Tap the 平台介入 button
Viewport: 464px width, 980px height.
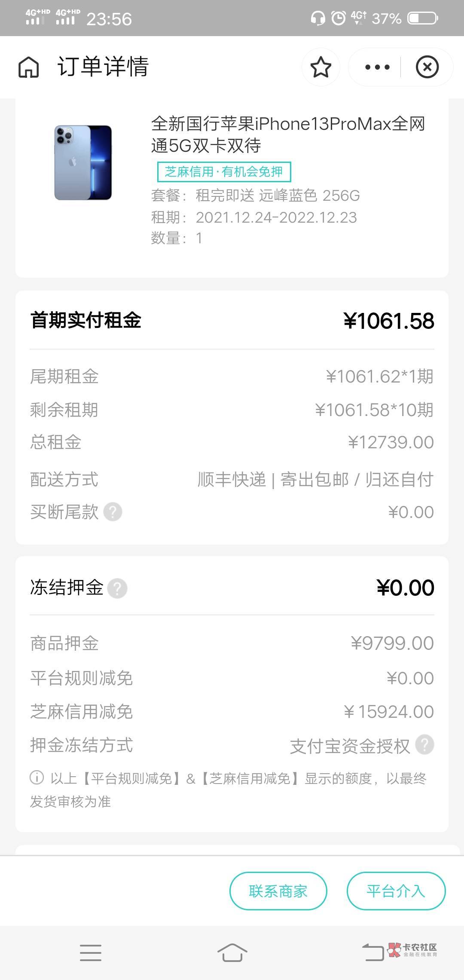396,891
